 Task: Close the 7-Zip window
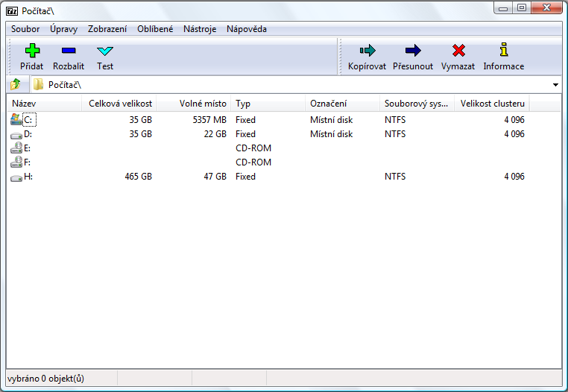point(546,8)
